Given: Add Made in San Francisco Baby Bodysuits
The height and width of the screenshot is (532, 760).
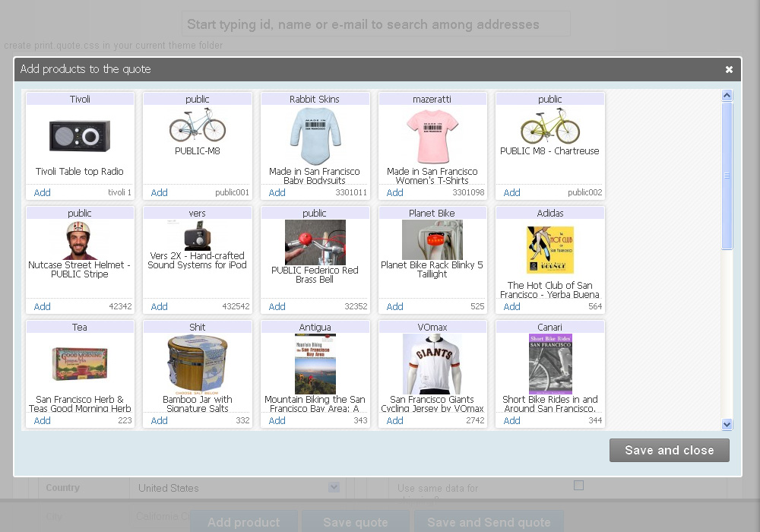Looking at the screenshot, I should (x=277, y=192).
